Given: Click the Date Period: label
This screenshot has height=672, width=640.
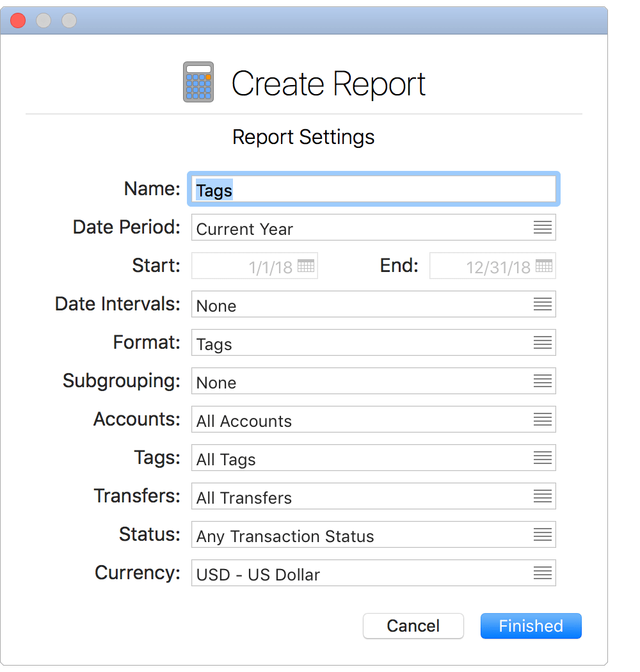Looking at the screenshot, I should [x=127, y=227].
